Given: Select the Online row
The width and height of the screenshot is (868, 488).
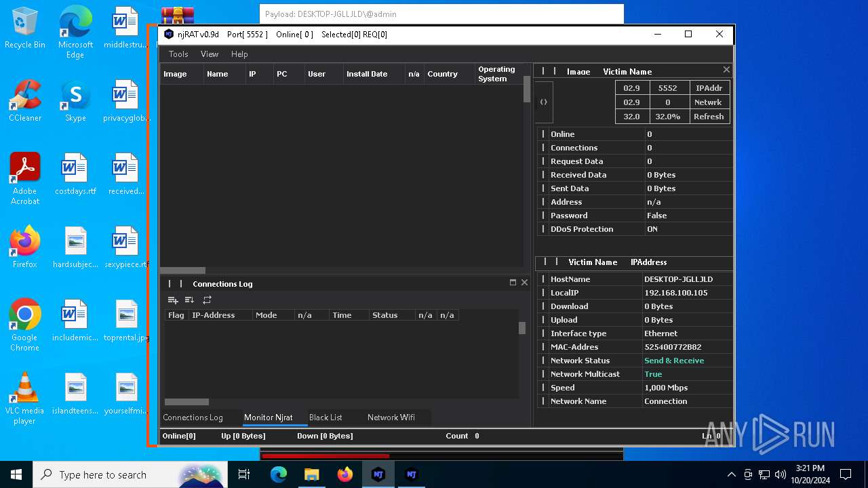Looking at the screenshot, I should (635, 134).
